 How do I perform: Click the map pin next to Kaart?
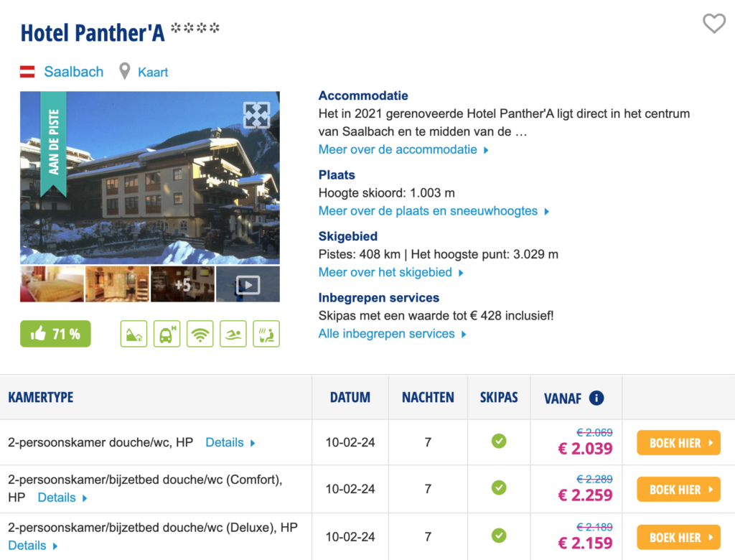pos(125,72)
